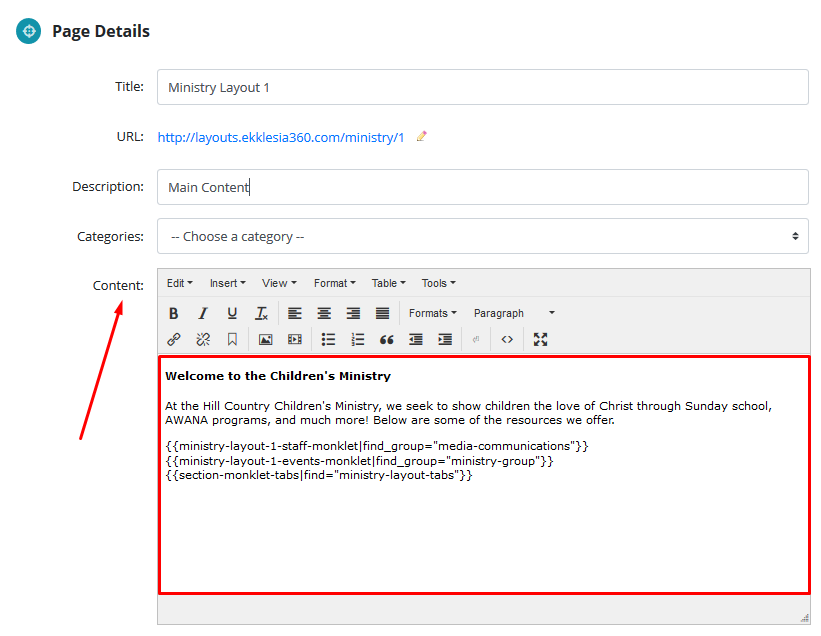Click into the Title field
Screen dimensions: 821x636
click(483, 87)
